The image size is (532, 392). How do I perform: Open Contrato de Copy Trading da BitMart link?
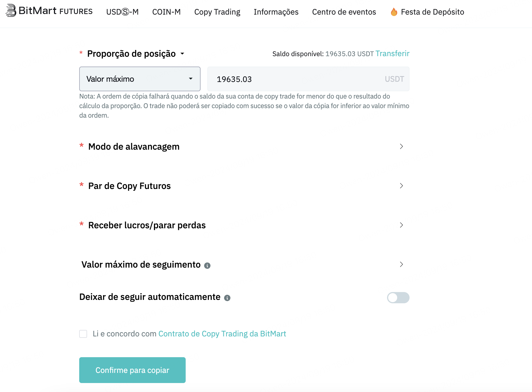222,334
